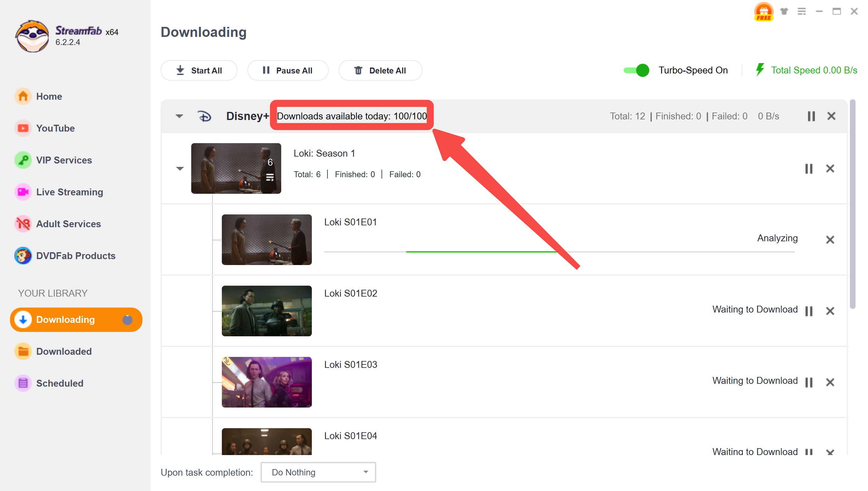Click the Live Streaming camera icon
868x491 pixels.
point(23,192)
